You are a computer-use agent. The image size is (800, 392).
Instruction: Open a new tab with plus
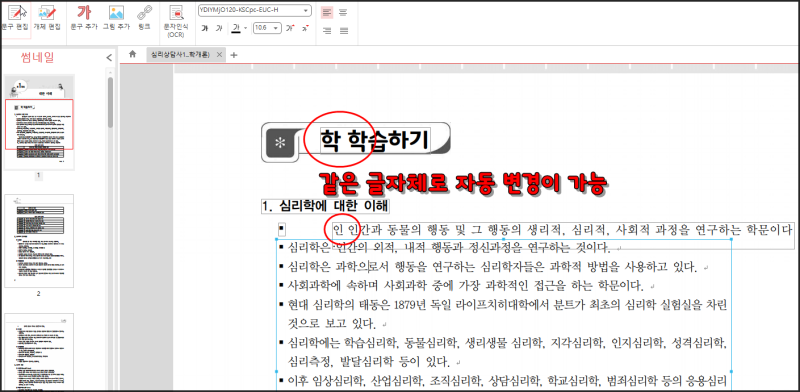click(234, 55)
